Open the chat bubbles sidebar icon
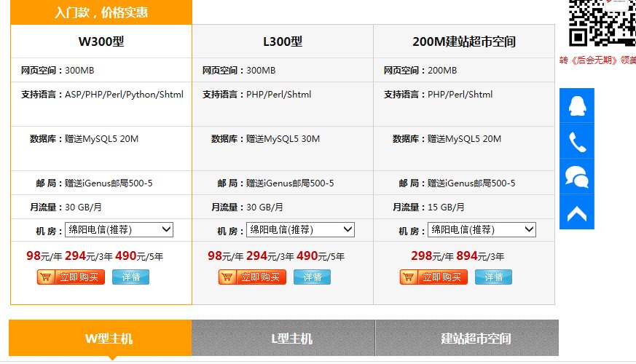 pos(577,177)
